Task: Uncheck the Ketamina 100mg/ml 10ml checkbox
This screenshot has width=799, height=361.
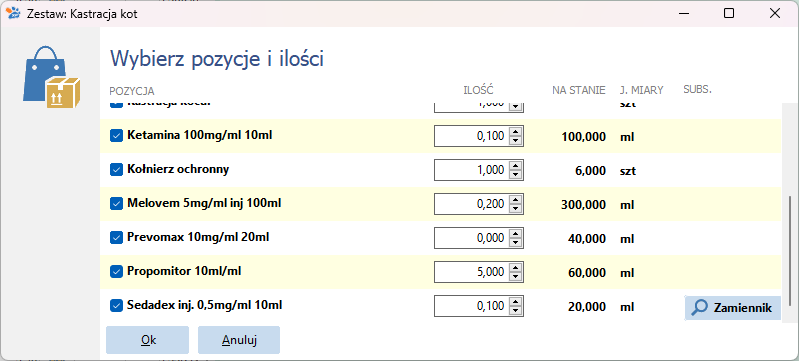Action: [x=117, y=136]
